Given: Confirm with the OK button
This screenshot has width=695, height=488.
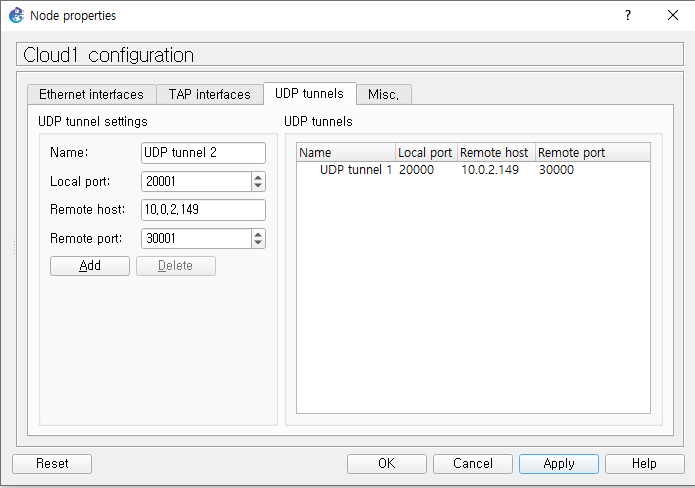Looking at the screenshot, I should (387, 464).
